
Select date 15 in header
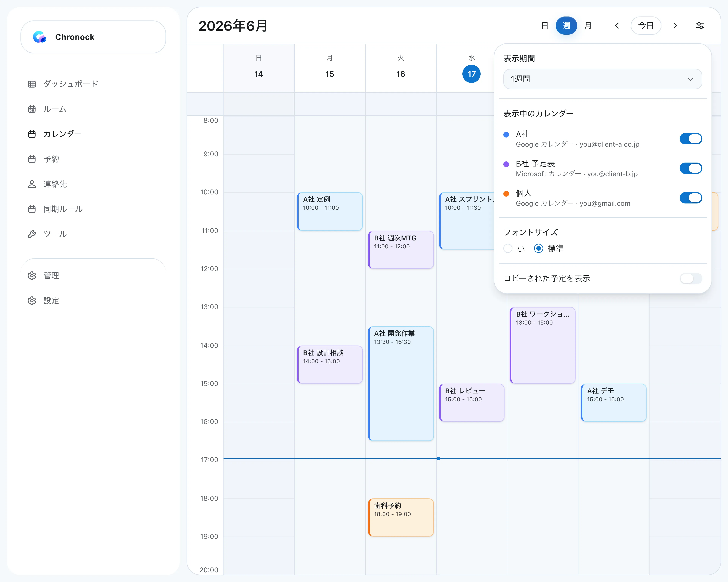pos(329,74)
